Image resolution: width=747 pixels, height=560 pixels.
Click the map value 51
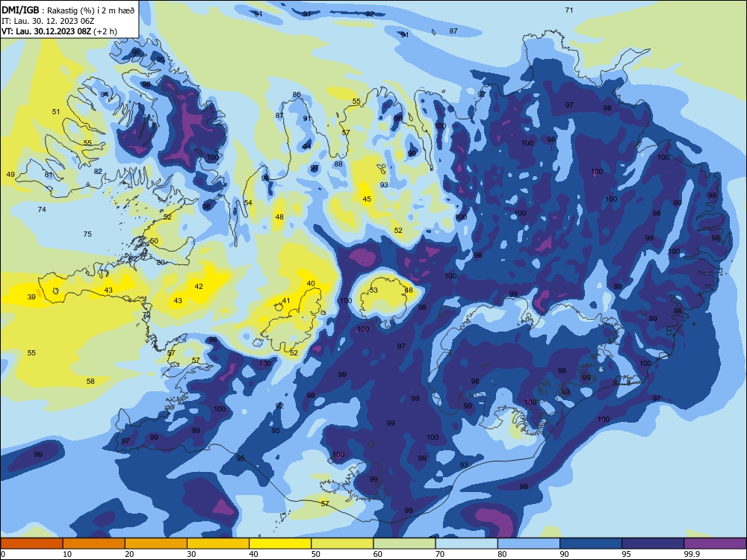point(56,111)
